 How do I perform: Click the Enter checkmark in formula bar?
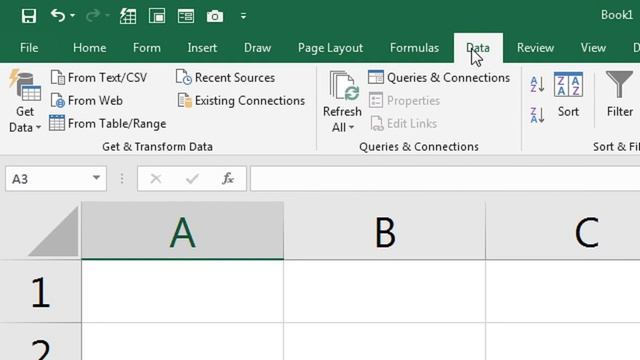click(192, 178)
